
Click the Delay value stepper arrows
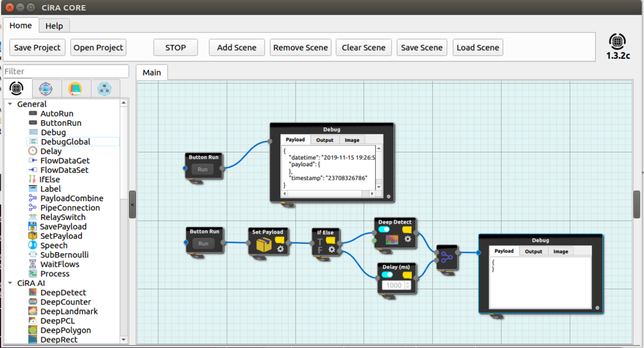pyautogui.click(x=408, y=285)
